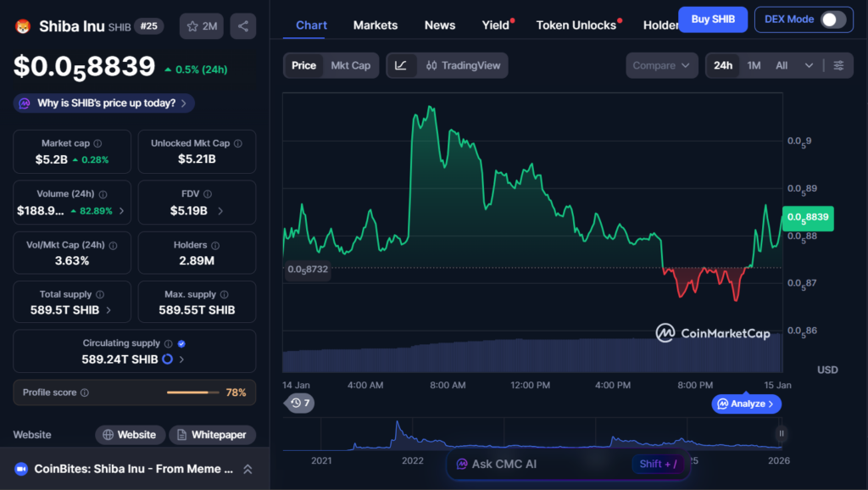Click the Buy SHIB button
This screenshot has width=868, height=490.
tap(712, 19)
